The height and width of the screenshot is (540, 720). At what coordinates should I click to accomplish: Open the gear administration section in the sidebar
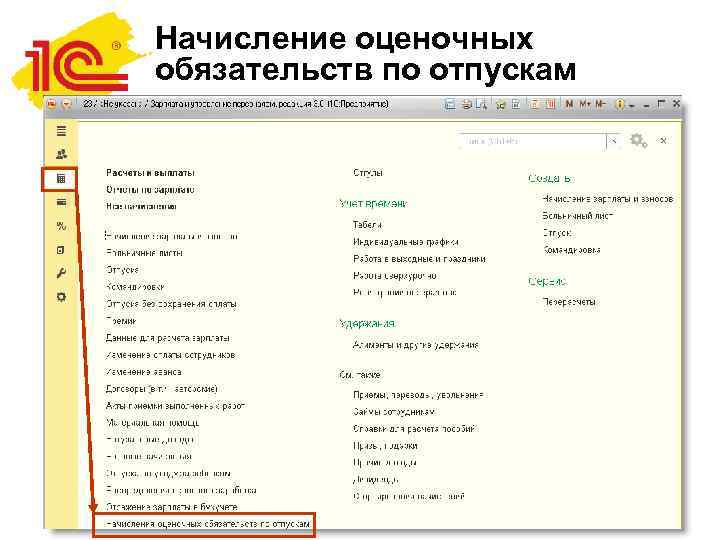61,297
